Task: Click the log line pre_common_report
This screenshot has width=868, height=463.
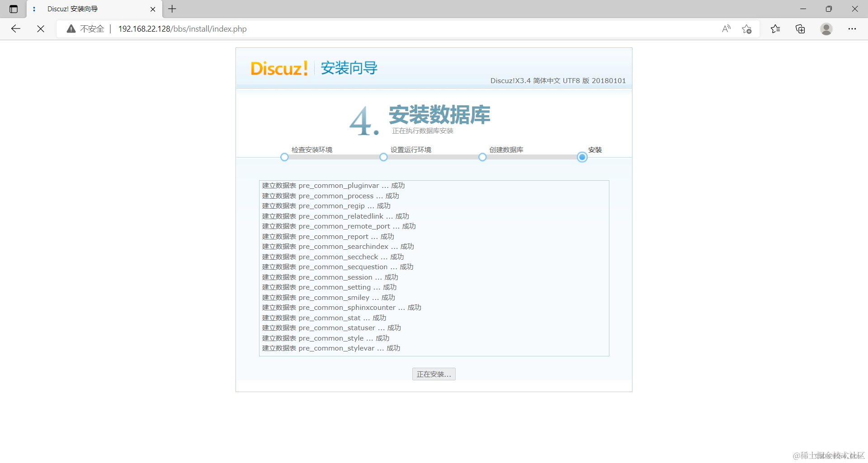Action: pos(328,237)
